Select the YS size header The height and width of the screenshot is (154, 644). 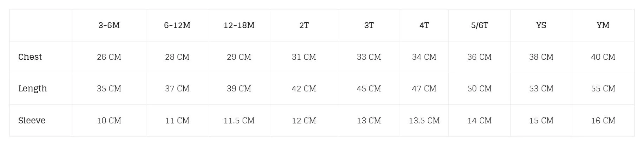541,25
